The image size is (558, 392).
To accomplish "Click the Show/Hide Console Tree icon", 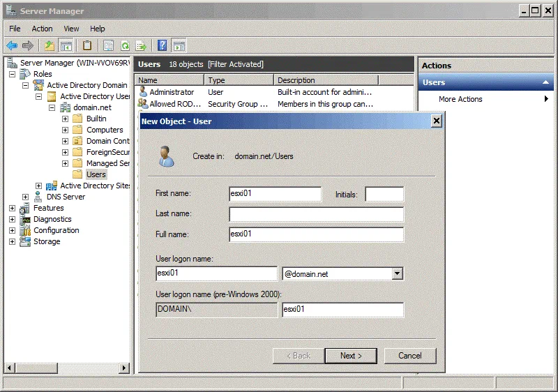I will coord(66,46).
